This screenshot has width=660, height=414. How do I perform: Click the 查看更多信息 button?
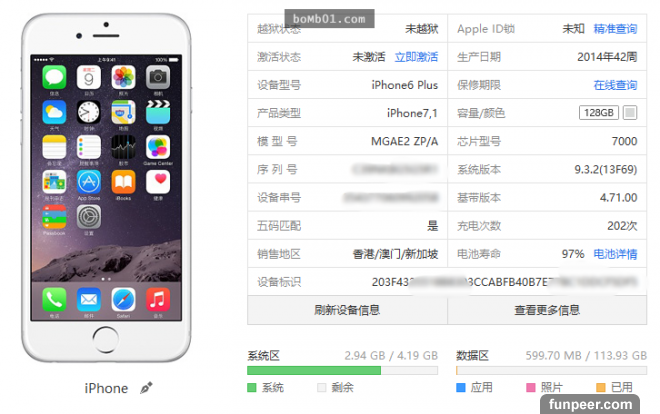click(547, 310)
